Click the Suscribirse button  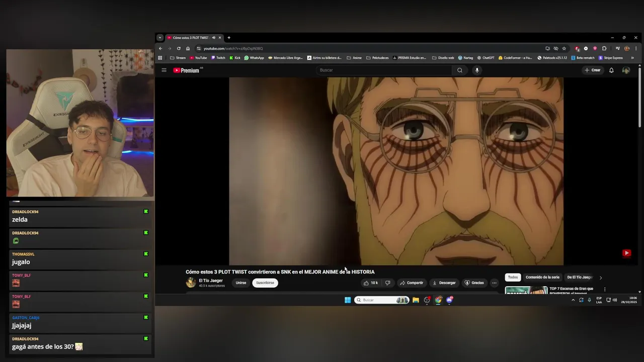265,283
